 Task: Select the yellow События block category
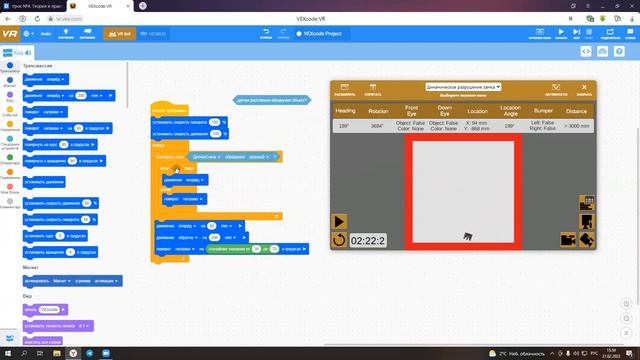pyautogui.click(x=10, y=111)
